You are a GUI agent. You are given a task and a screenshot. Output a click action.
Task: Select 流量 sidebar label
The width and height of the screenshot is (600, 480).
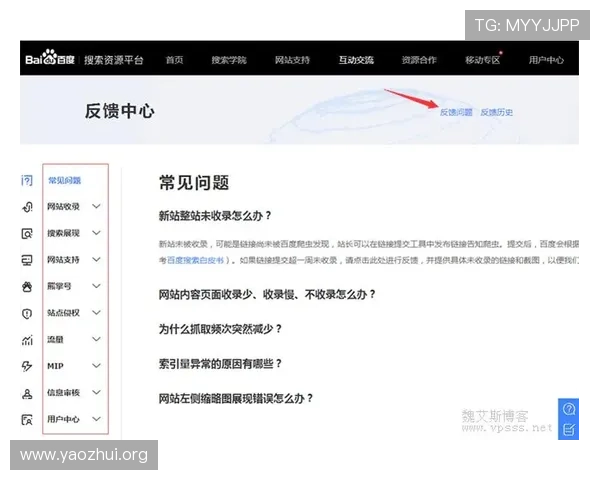tap(55, 340)
